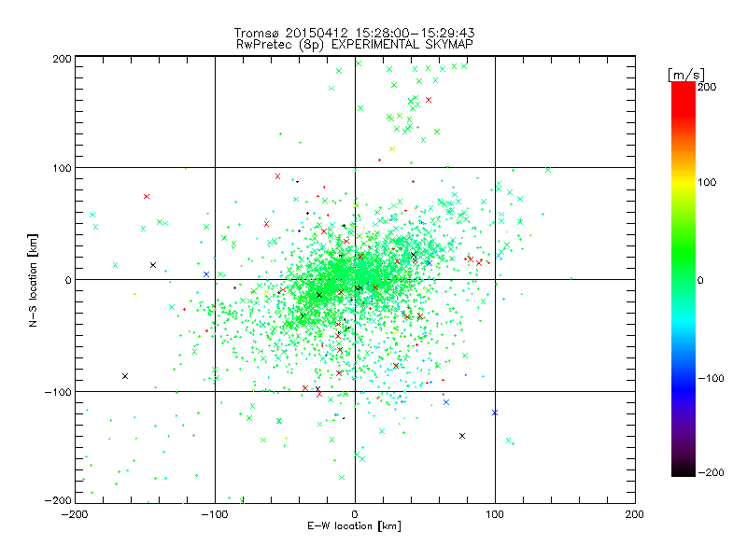Click the 'N-S location [km]' axis label
Viewport: 747px width, 560px height.
click(x=33, y=280)
